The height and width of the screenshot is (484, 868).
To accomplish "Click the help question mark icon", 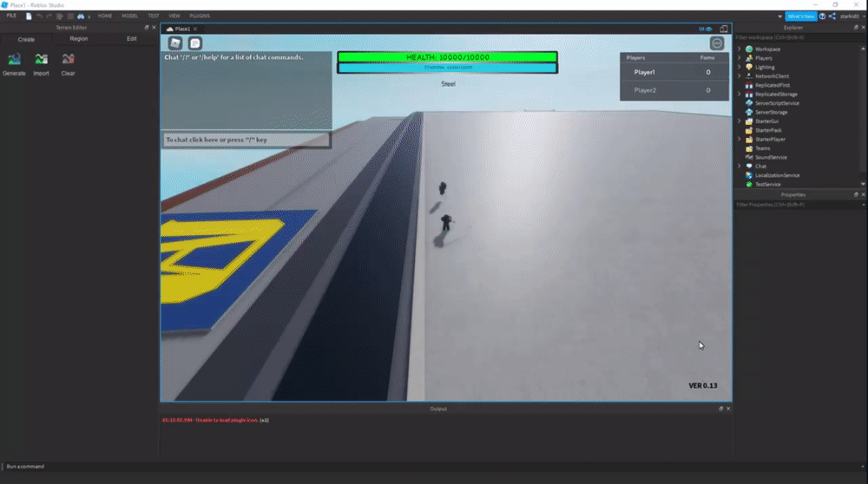I will pyautogui.click(x=823, y=16).
